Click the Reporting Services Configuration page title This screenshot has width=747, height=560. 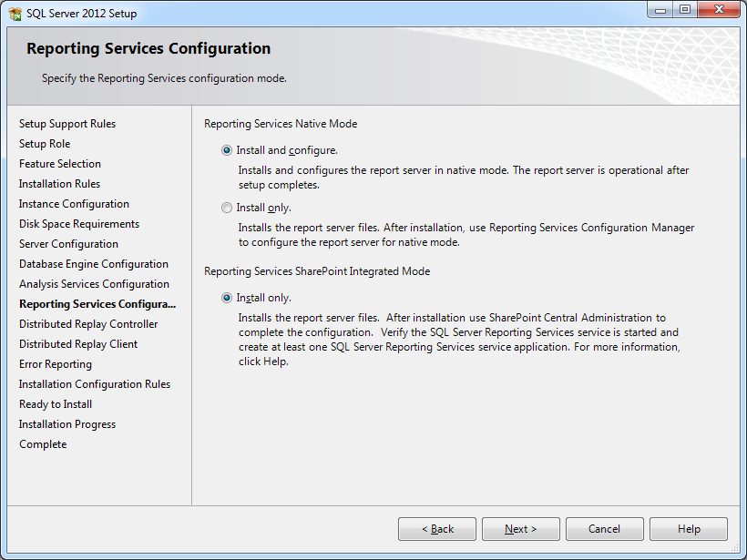click(148, 48)
